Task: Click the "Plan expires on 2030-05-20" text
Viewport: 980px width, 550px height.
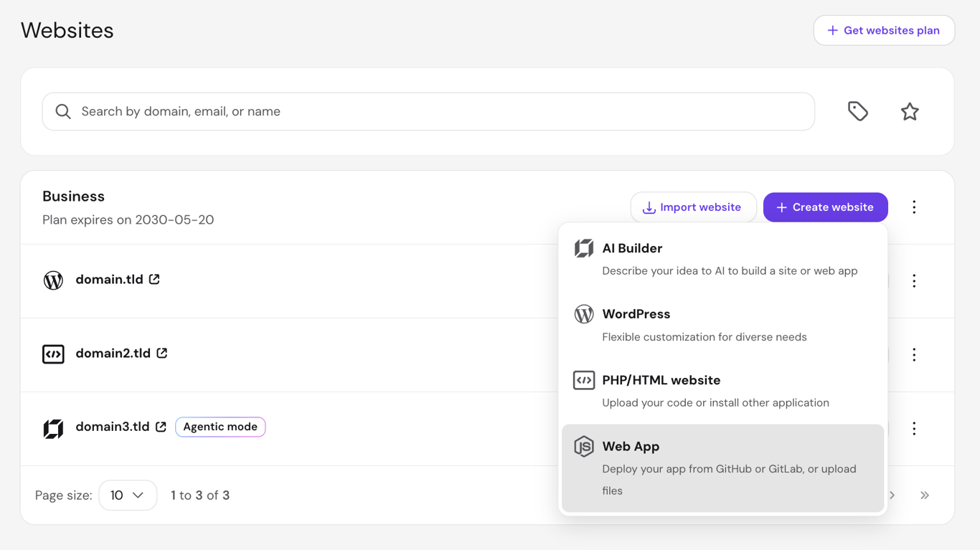Action: click(x=128, y=220)
